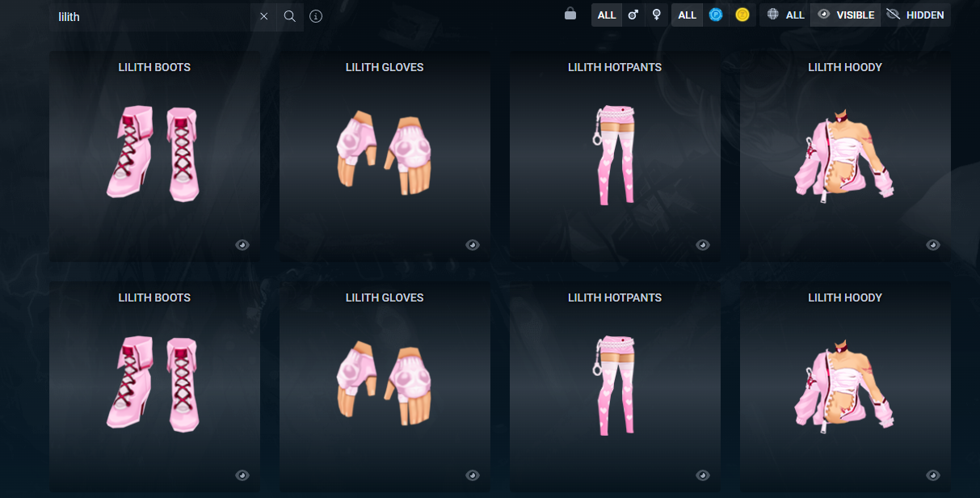Viewport: 980px width, 498px height.
Task: Filter items by female gender symbol
Action: pos(657,15)
